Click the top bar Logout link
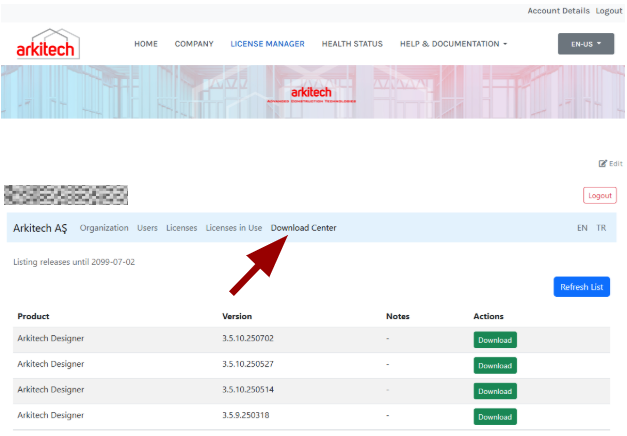The image size is (627, 436). pos(609,11)
